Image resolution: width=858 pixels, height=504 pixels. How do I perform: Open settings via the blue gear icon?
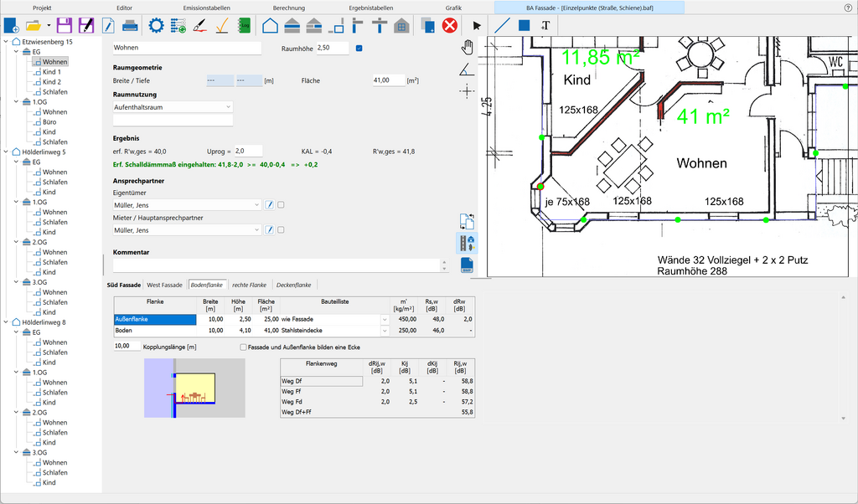(x=156, y=25)
